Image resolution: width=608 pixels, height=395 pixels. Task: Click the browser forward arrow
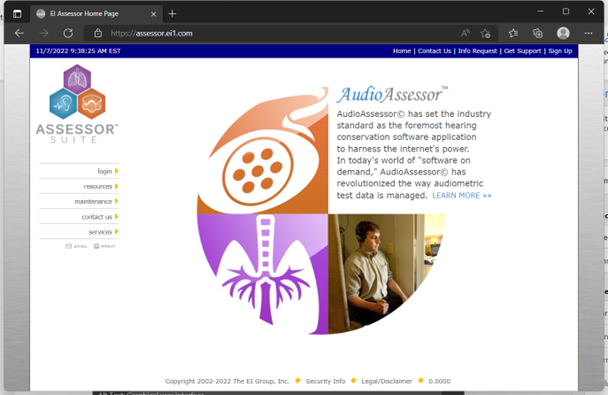44,33
